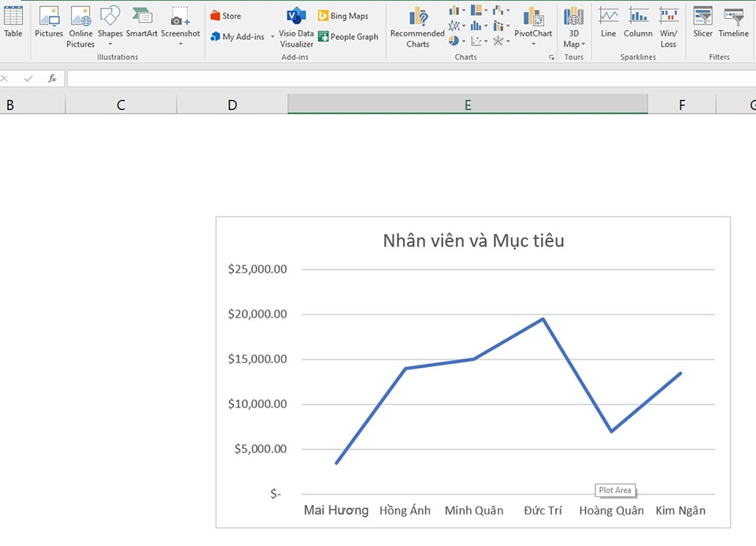Open Online Pictures search

pyautogui.click(x=80, y=27)
